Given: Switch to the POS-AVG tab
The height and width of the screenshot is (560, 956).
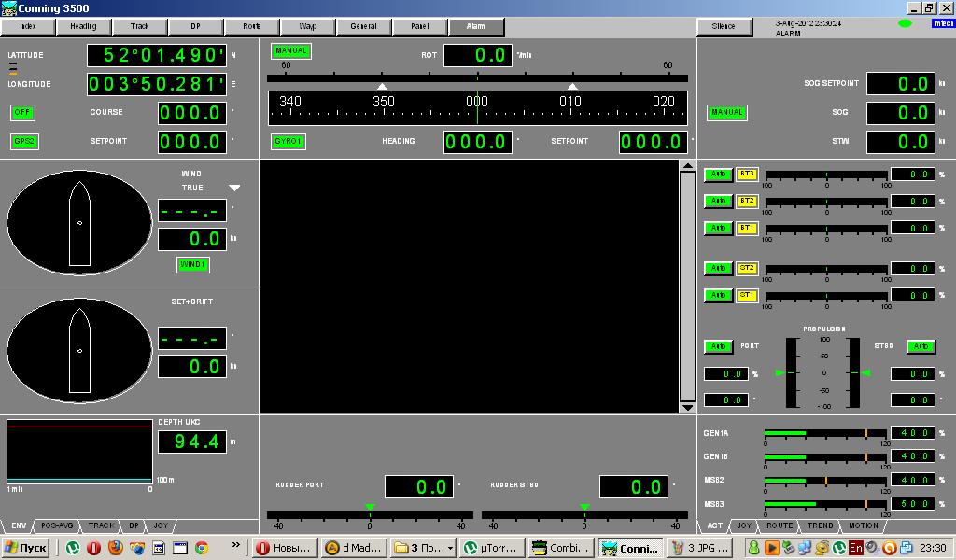Looking at the screenshot, I should point(57,526).
